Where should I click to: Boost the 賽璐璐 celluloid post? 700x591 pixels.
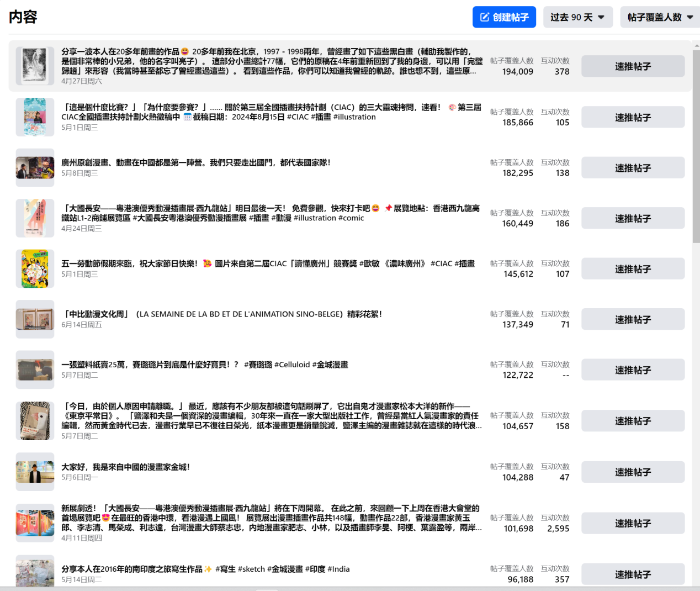pos(633,370)
